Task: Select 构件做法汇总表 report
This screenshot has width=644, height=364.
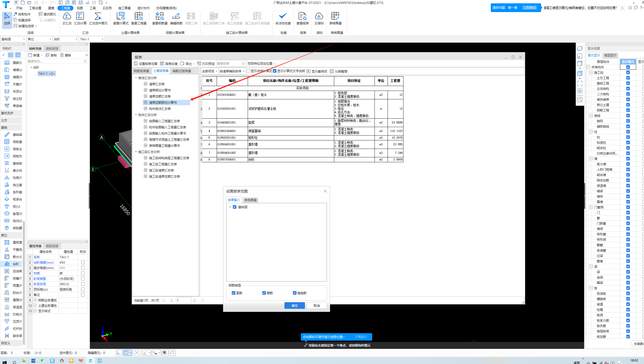Action: point(160,109)
